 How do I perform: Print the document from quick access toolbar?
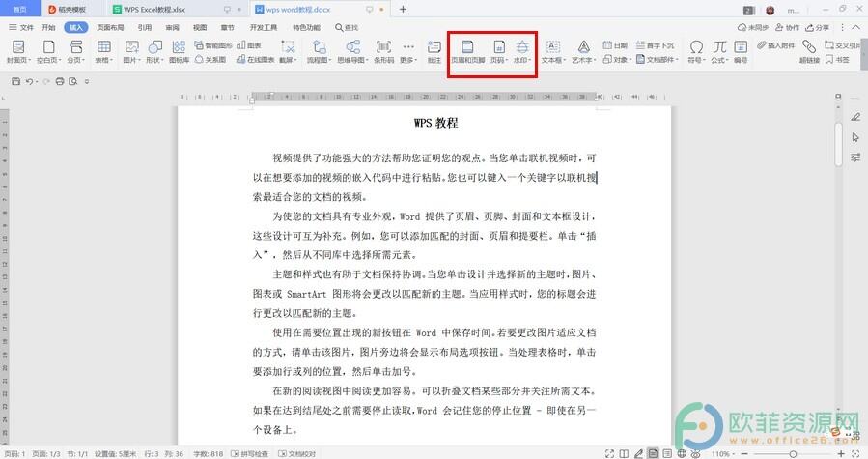pyautogui.click(x=60, y=81)
